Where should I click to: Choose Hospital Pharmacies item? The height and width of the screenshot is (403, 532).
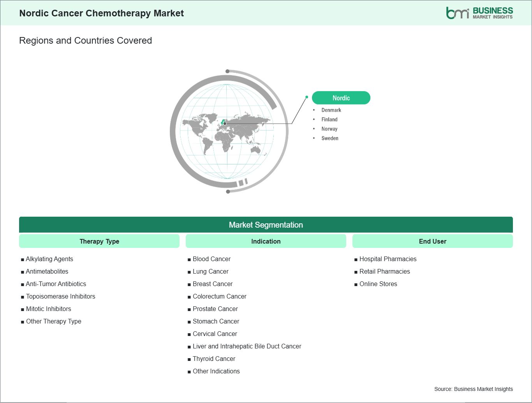pos(388,259)
